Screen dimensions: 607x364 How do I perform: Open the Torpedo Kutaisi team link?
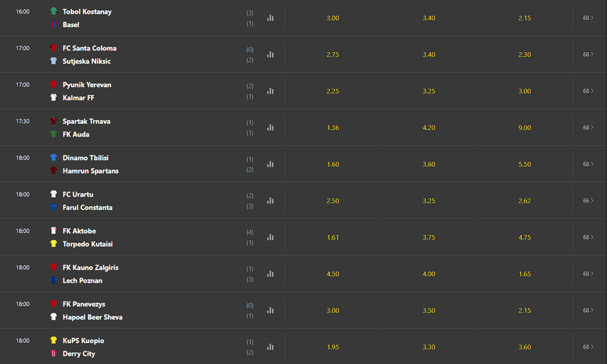[87, 244]
